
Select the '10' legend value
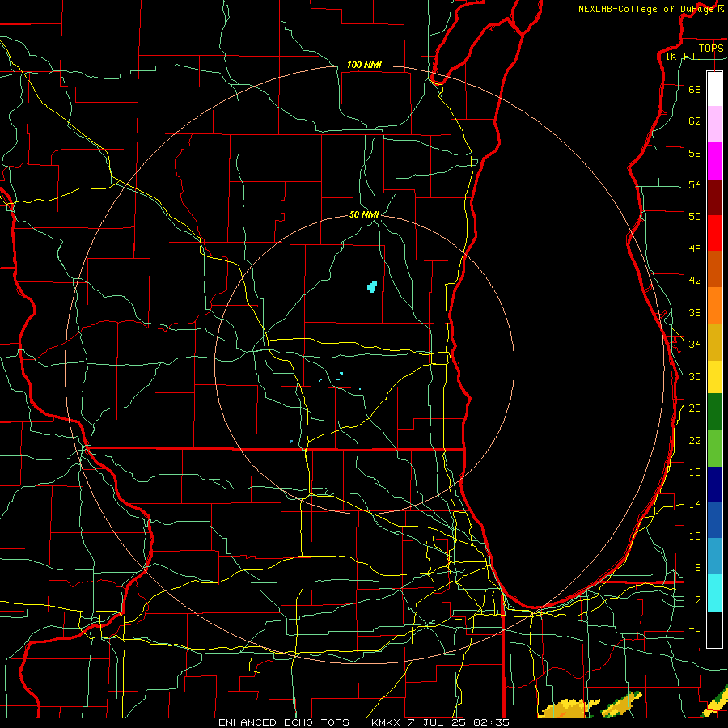[695, 535]
